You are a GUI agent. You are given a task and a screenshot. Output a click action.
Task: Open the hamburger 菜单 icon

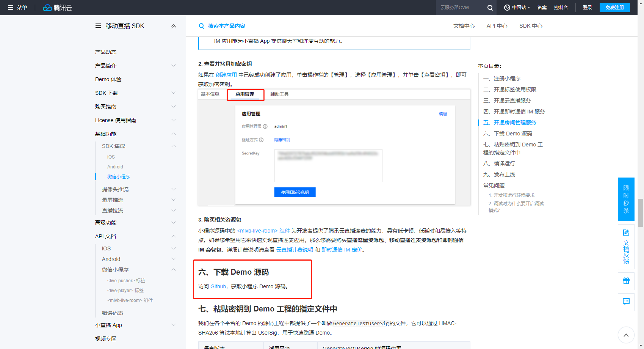[x=11, y=8]
